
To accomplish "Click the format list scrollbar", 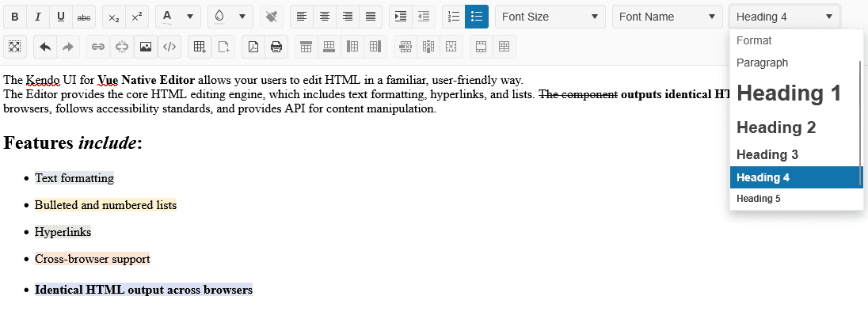I will pos(861,123).
